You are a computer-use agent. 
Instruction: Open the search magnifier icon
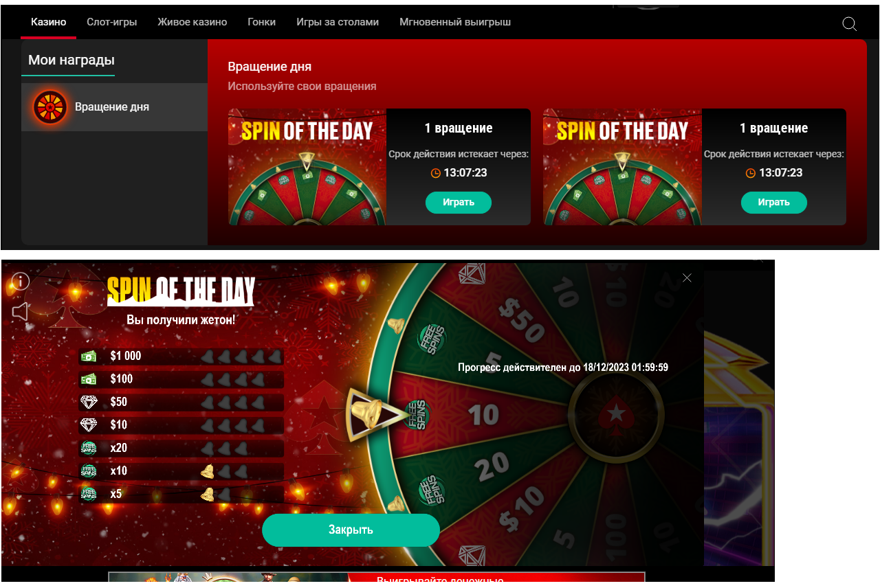(849, 24)
